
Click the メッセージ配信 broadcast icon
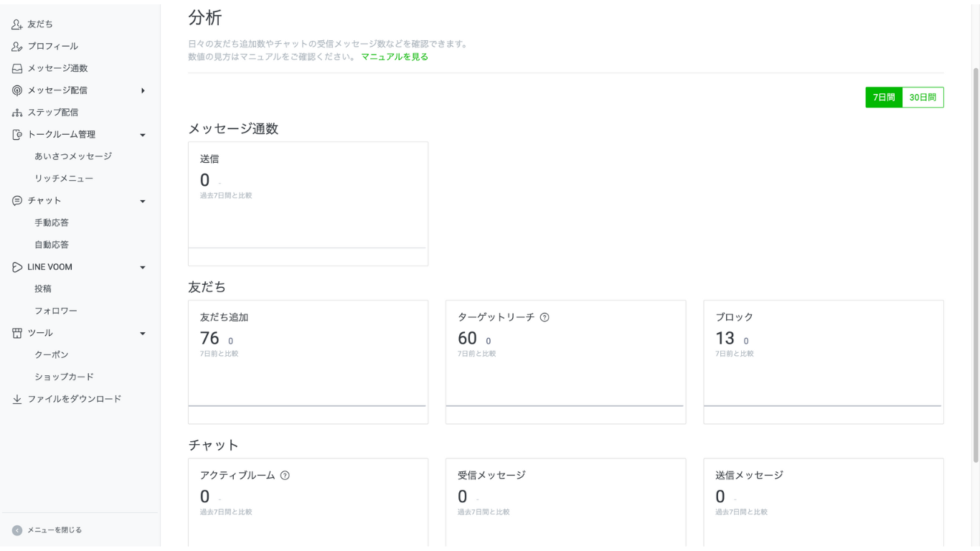pyautogui.click(x=17, y=90)
